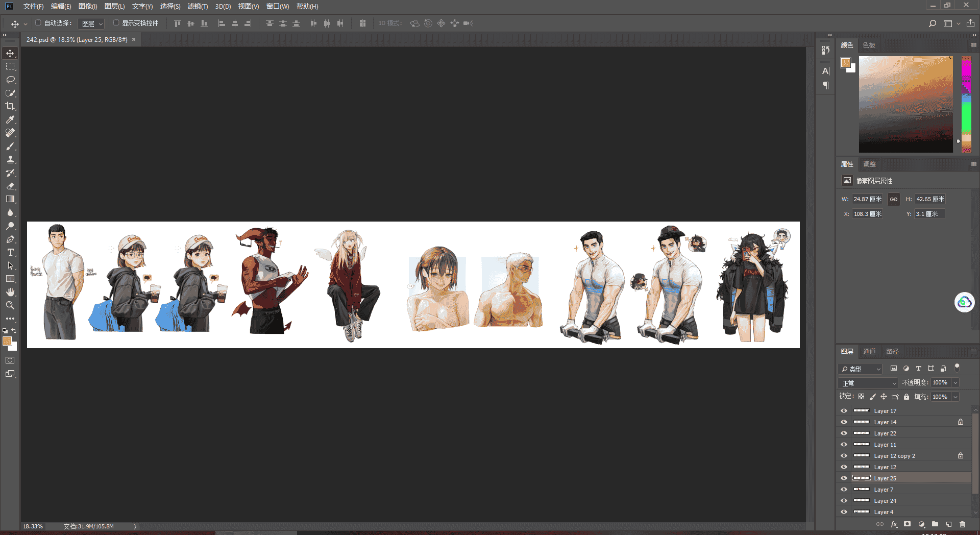The width and height of the screenshot is (980, 535).
Task: Expand the 填充 fill value arrow
Action: tap(955, 397)
